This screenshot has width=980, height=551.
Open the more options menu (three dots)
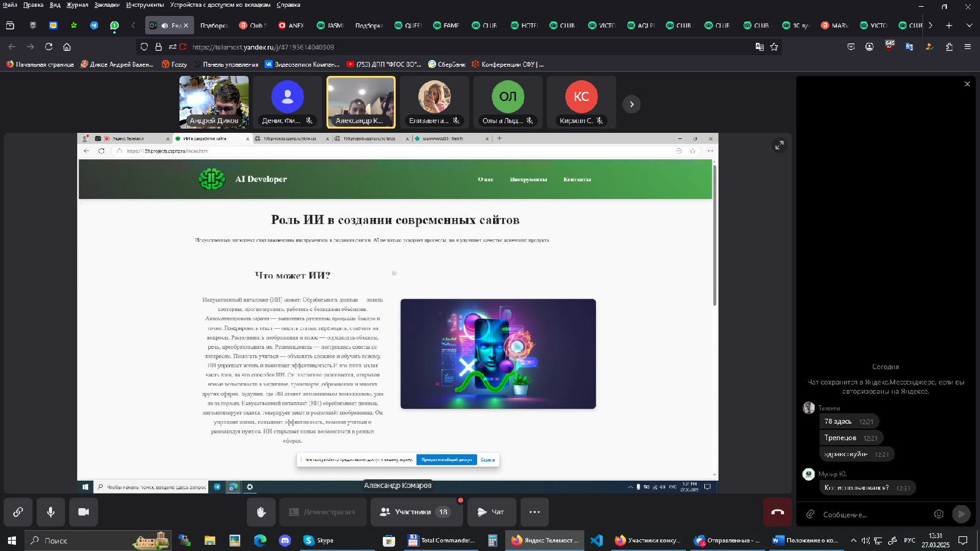pyautogui.click(x=534, y=512)
